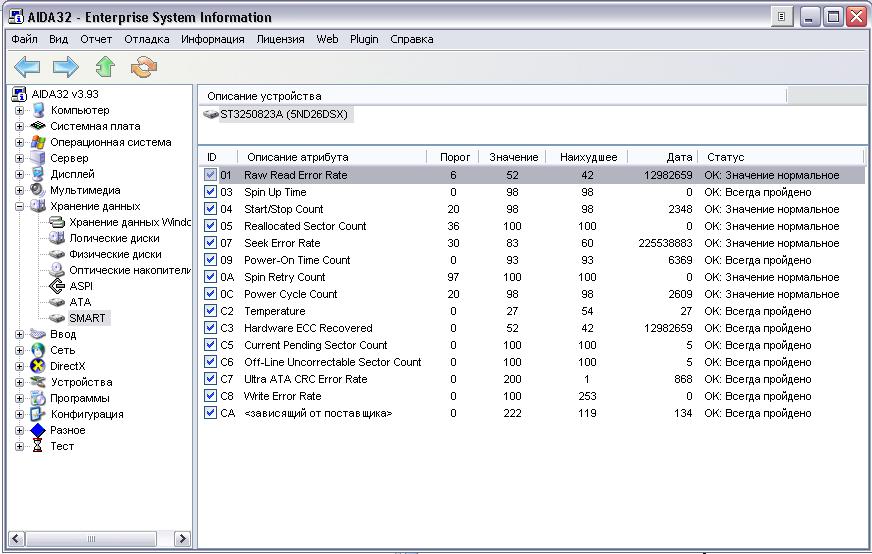Select device ST3250823A (5ND26DSX)

click(x=276, y=114)
